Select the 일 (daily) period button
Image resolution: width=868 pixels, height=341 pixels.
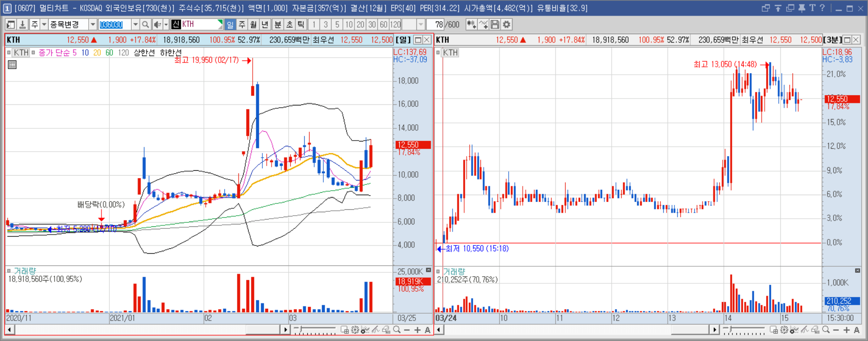coord(230,24)
